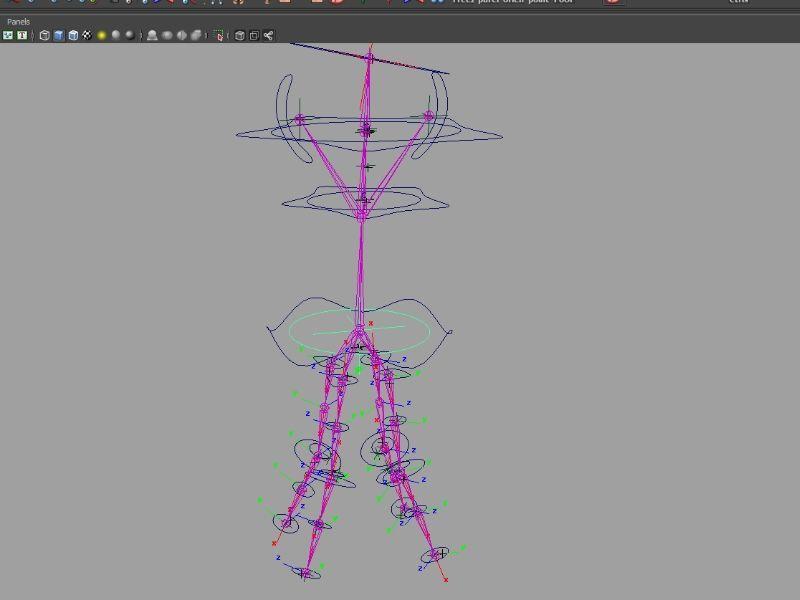Select the green hip circle control
800x600 pixels.
point(360,331)
